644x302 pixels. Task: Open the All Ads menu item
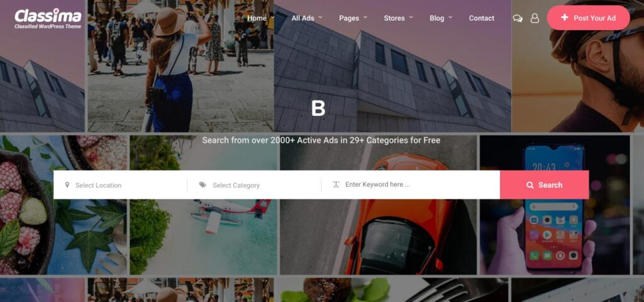pos(303,18)
